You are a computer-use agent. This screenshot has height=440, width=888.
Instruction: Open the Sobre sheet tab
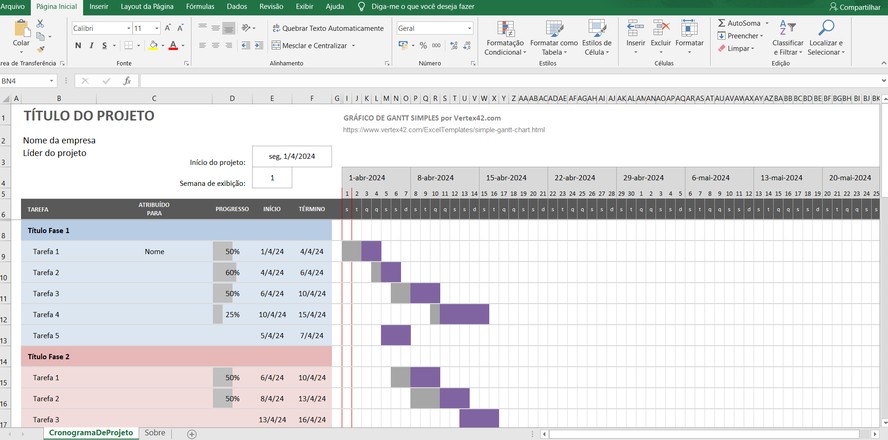point(154,433)
